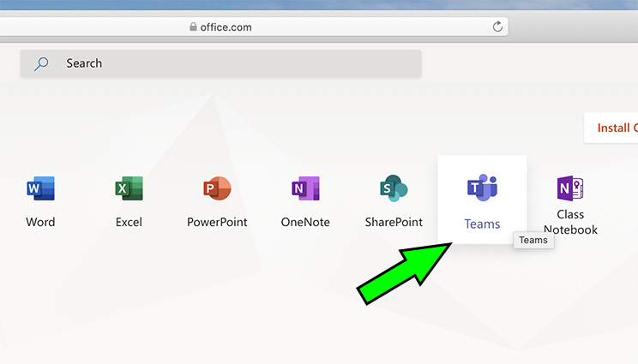638x364 pixels.
Task: Reload the page with the refresh icon
Action: point(497,27)
